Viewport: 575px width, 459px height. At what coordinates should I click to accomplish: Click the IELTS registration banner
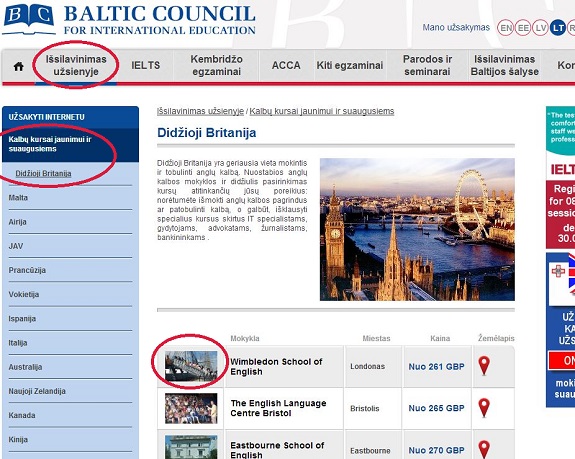pyautogui.click(x=560, y=177)
